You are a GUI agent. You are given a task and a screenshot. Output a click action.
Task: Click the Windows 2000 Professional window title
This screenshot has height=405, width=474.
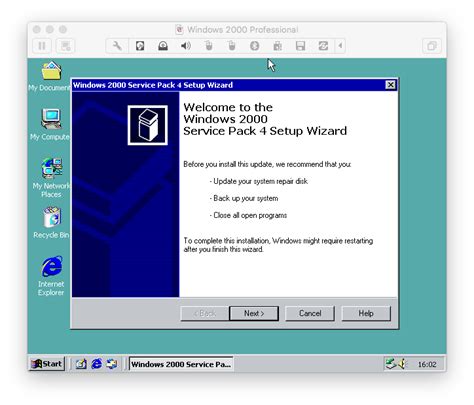click(242, 30)
